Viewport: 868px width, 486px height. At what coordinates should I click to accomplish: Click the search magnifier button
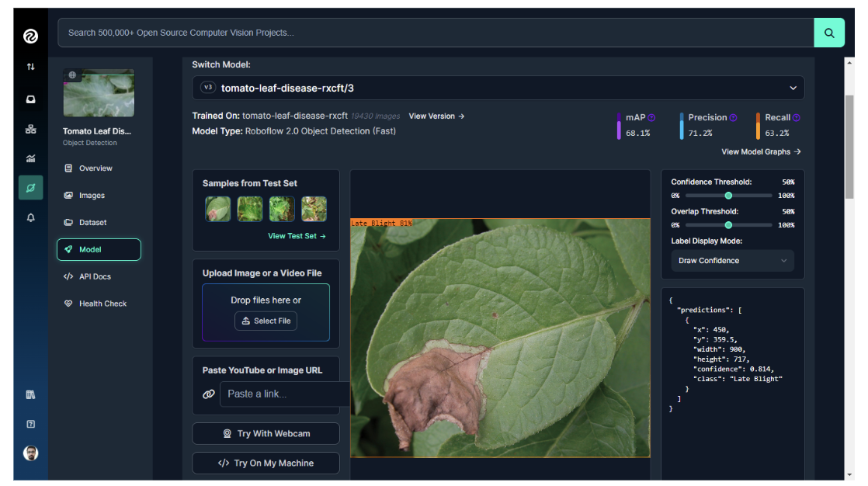click(828, 33)
